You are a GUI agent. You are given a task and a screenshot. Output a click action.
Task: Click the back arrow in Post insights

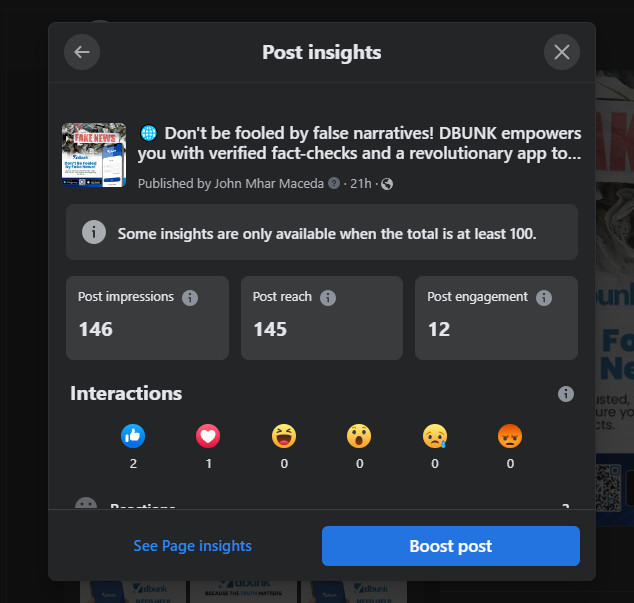point(82,52)
